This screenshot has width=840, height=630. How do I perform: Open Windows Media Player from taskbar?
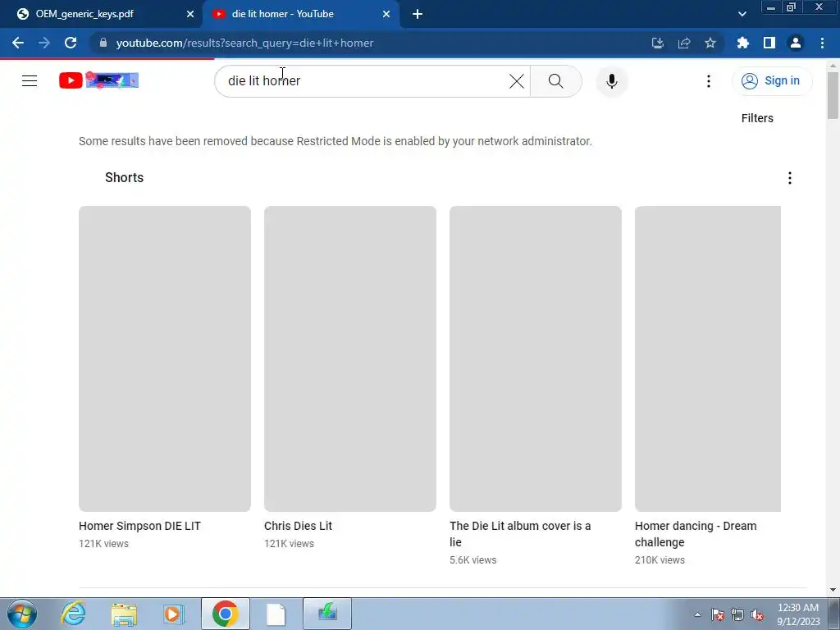click(174, 614)
